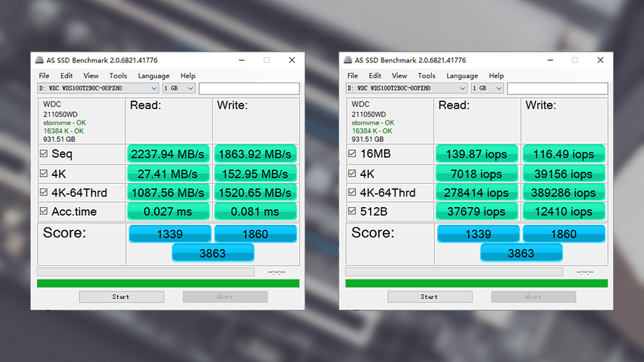Viewport: 644px width, 362px height.
Task: Click 512B write value 12410 iops
Action: coord(564,211)
